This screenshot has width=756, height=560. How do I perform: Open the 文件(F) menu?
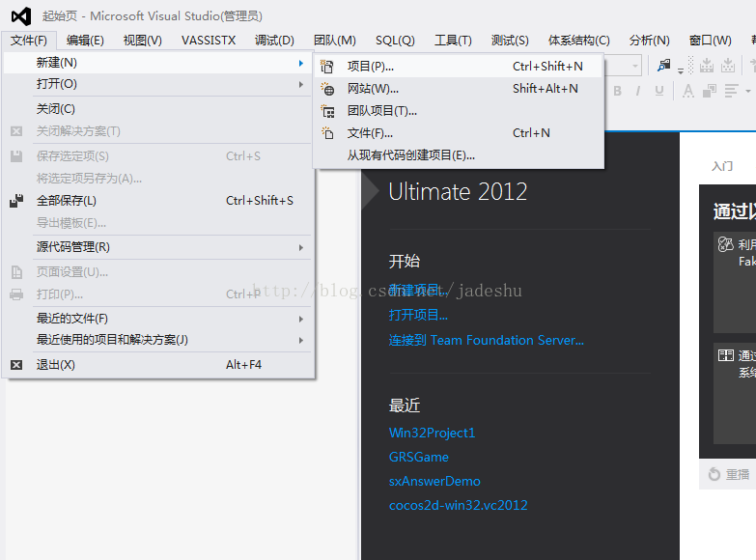[29, 40]
